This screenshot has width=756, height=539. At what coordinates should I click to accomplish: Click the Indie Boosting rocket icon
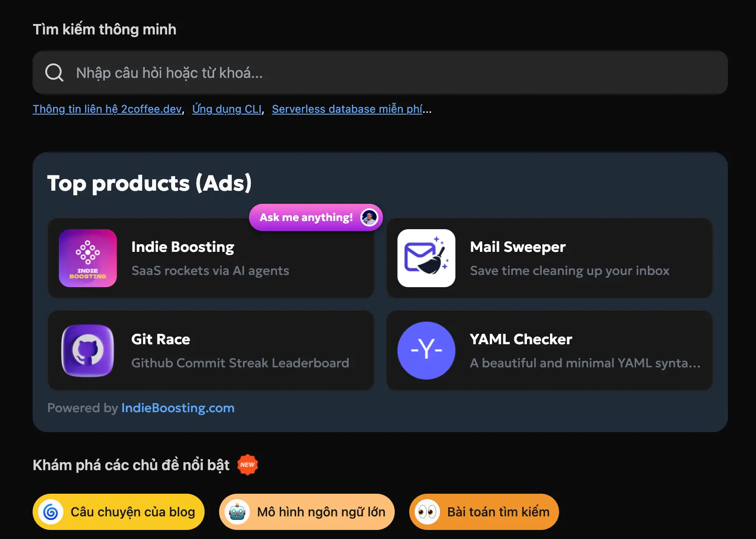[88, 258]
